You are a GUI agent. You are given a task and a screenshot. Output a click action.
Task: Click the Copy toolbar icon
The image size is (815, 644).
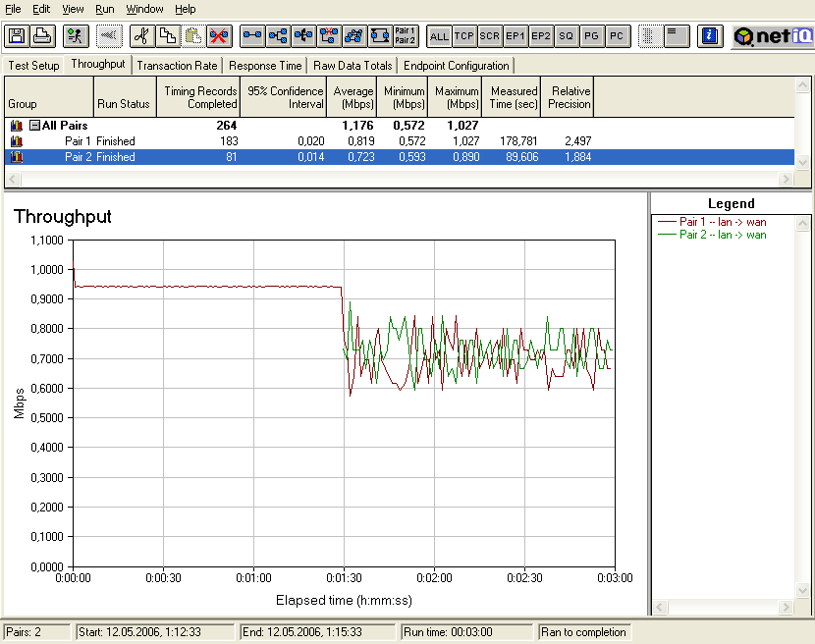pyautogui.click(x=168, y=36)
